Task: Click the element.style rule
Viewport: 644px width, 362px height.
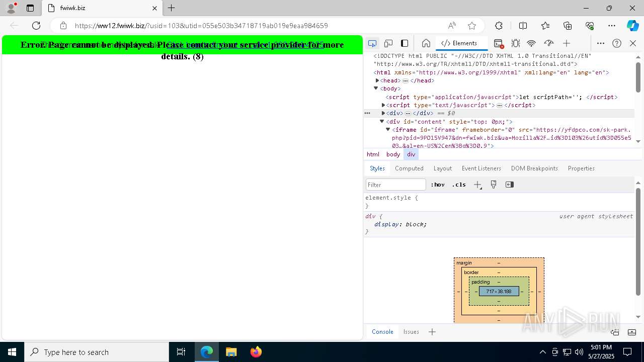Action: coord(391,198)
